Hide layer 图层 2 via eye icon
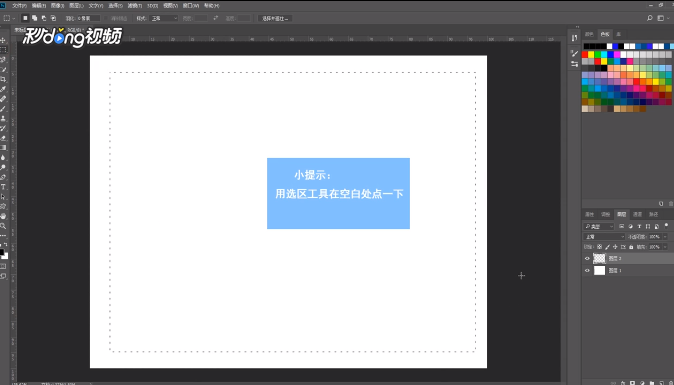The width and height of the screenshot is (674, 385). (587, 258)
